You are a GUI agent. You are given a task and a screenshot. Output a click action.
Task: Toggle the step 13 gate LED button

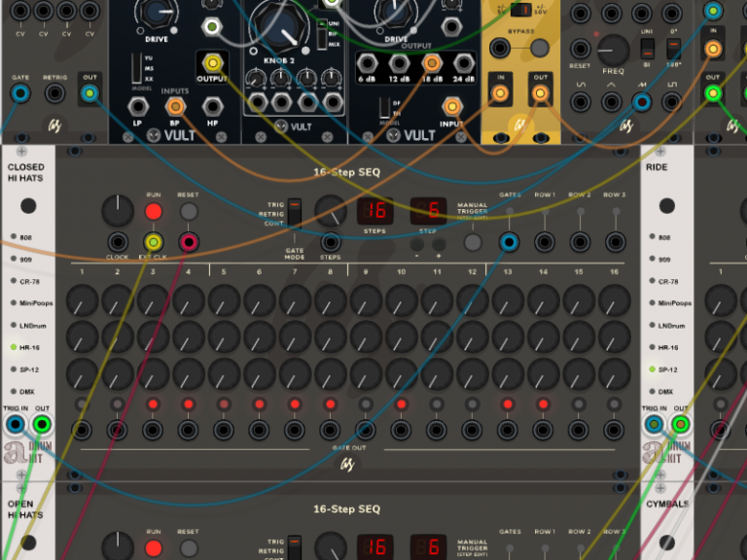(x=508, y=404)
